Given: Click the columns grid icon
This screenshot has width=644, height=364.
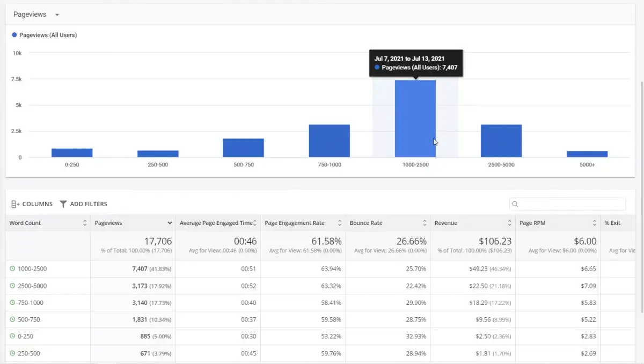Looking at the screenshot, I should coord(16,204).
